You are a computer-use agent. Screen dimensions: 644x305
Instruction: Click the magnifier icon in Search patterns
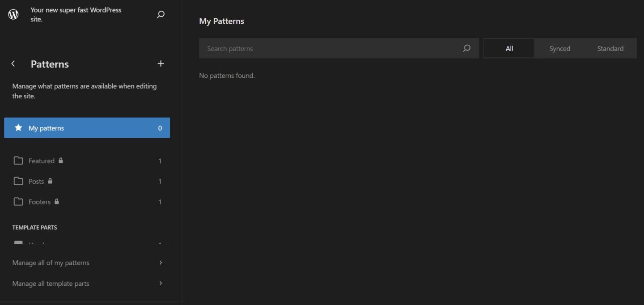[466, 48]
